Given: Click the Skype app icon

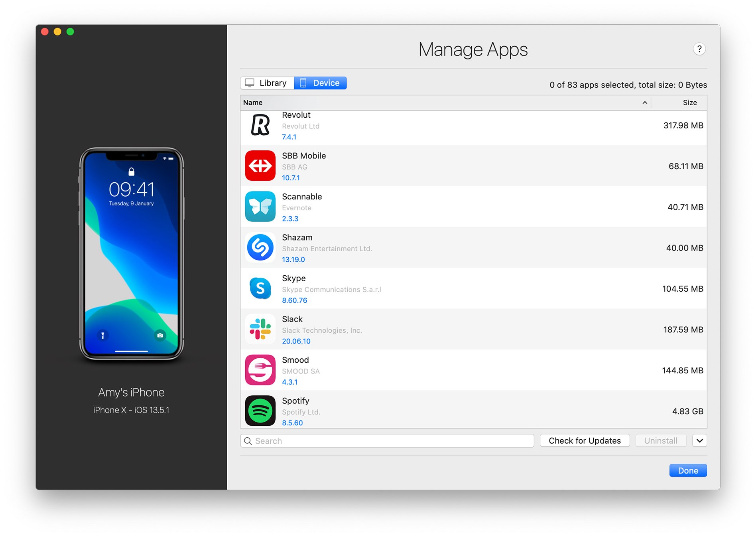Looking at the screenshot, I should [x=260, y=288].
